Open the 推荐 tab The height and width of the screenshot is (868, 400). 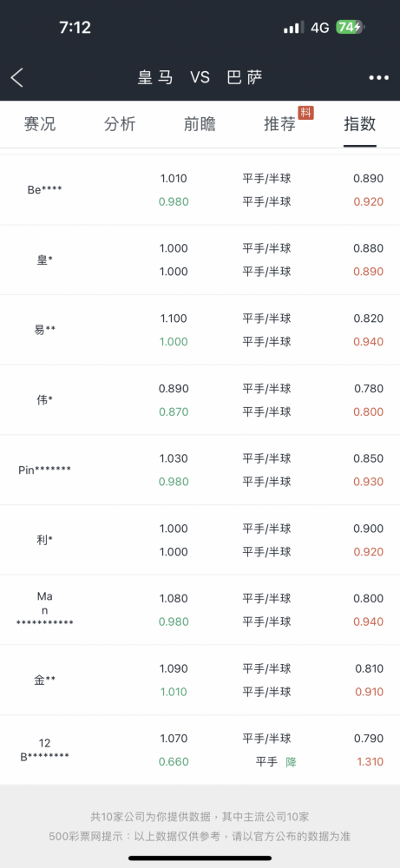pos(280,124)
